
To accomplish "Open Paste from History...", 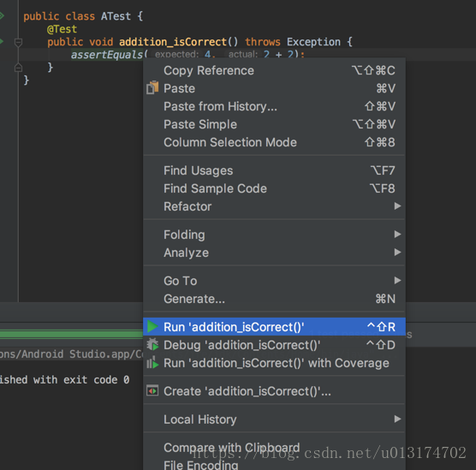I will click(x=274, y=106).
